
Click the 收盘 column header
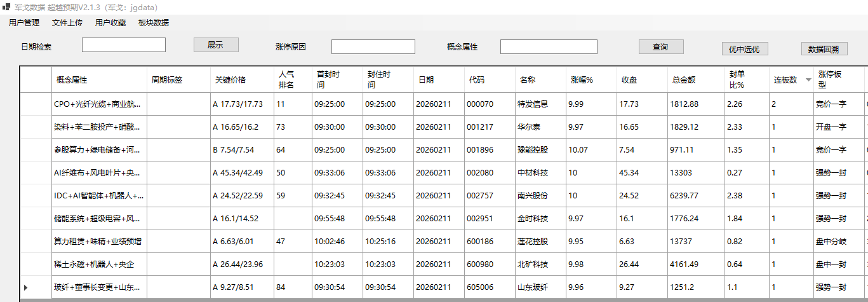tap(642, 80)
